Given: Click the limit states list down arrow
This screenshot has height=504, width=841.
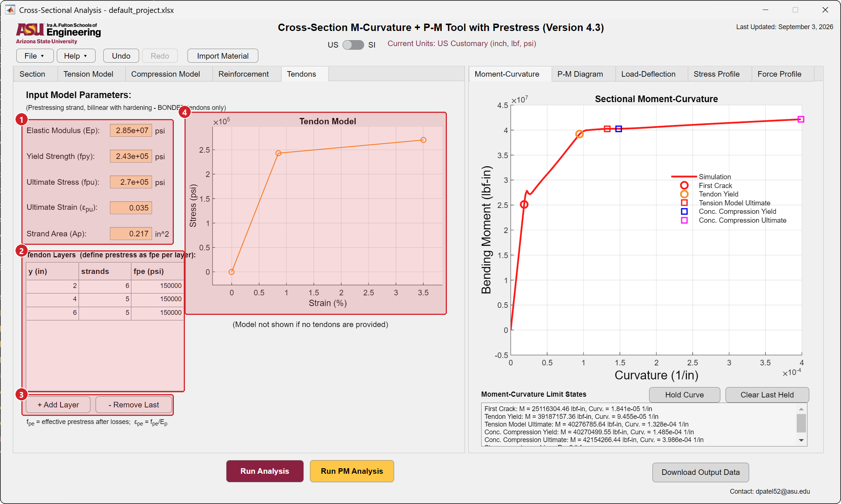Looking at the screenshot, I should pyautogui.click(x=801, y=440).
